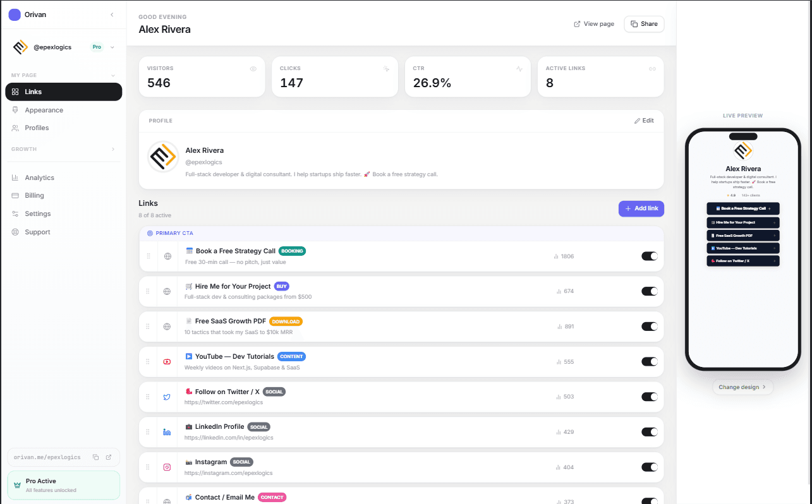Click the Twitter bird platform icon

[167, 397]
